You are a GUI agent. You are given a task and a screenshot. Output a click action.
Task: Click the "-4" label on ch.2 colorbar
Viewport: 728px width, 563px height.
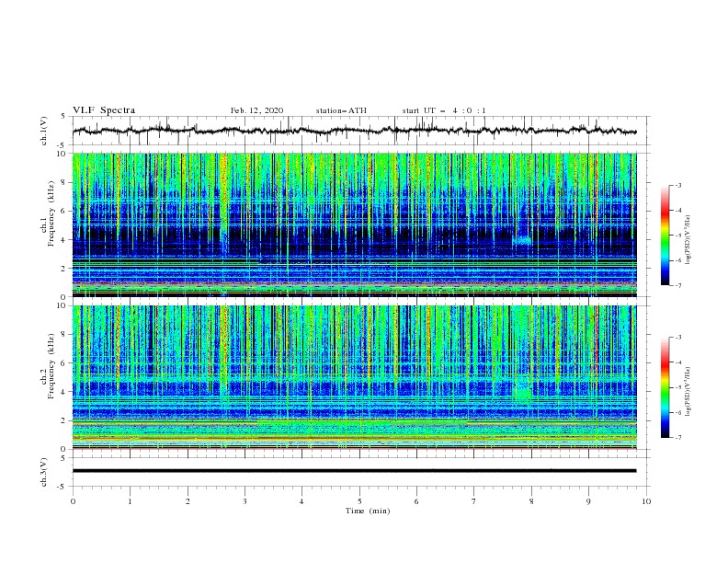(677, 362)
